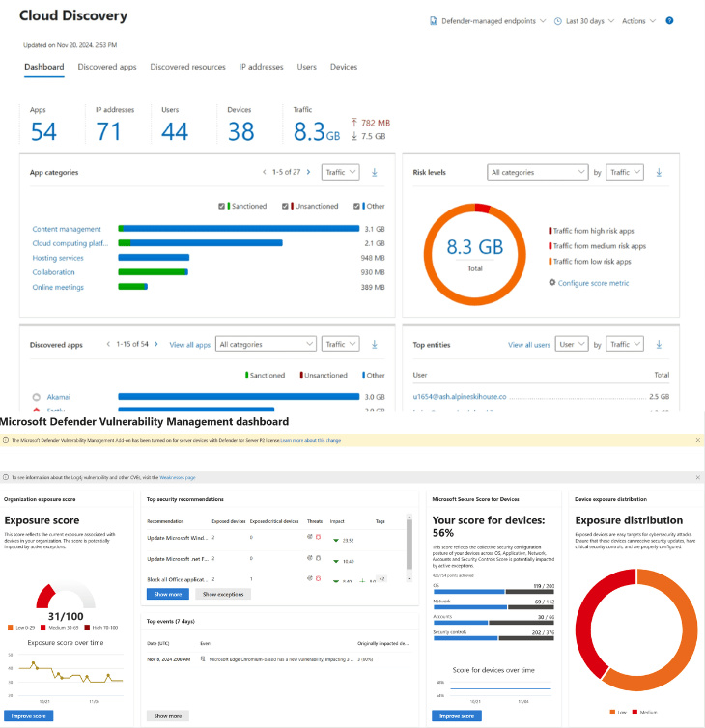Download the Discovered apps list

coord(375,344)
